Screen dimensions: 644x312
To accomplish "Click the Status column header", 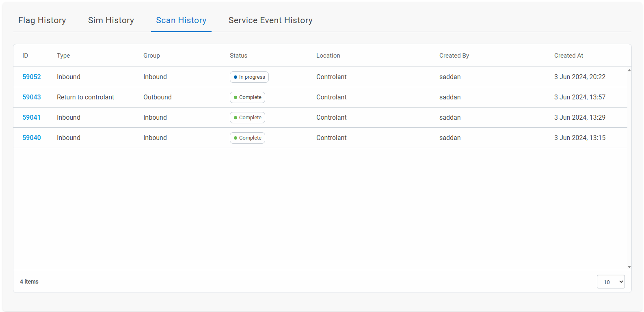I will 238,56.
